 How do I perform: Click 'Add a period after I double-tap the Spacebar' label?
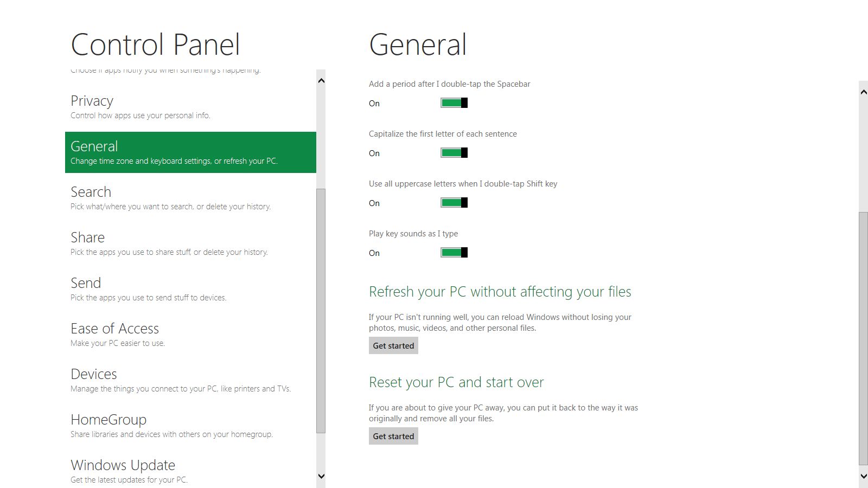[450, 84]
